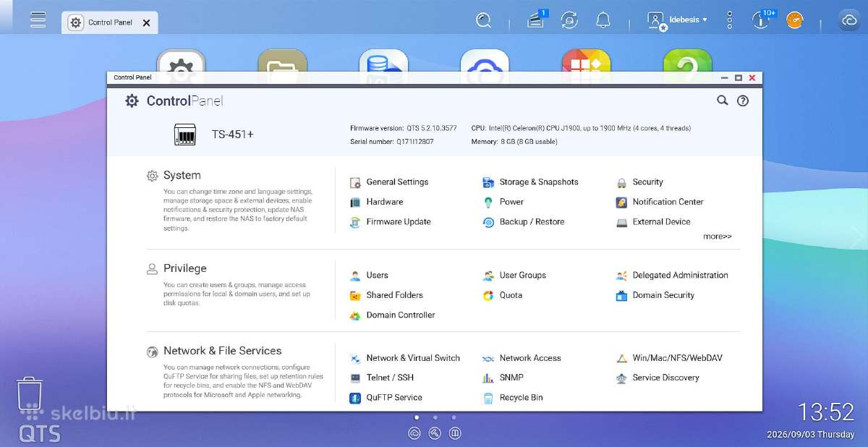
Task: Click the copyright circle icon on the bottom dock
Action: pos(414,433)
